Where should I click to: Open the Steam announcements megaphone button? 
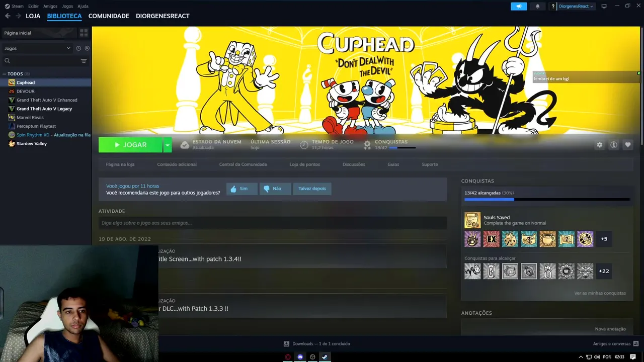(x=518, y=7)
